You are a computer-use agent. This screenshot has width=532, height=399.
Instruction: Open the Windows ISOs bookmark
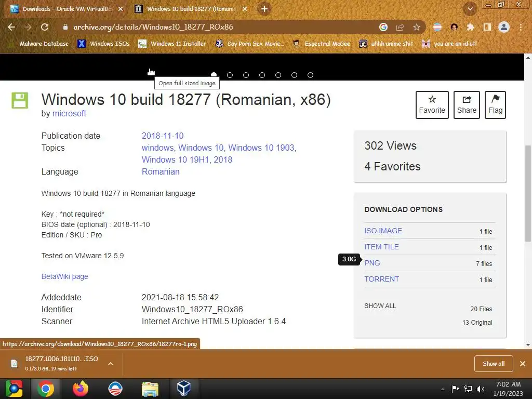tap(104, 44)
